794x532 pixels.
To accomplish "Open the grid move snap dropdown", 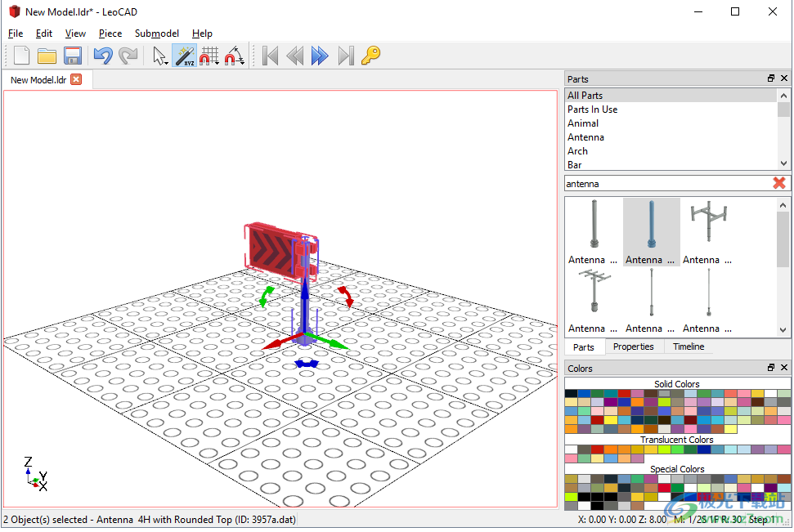I will 210,56.
